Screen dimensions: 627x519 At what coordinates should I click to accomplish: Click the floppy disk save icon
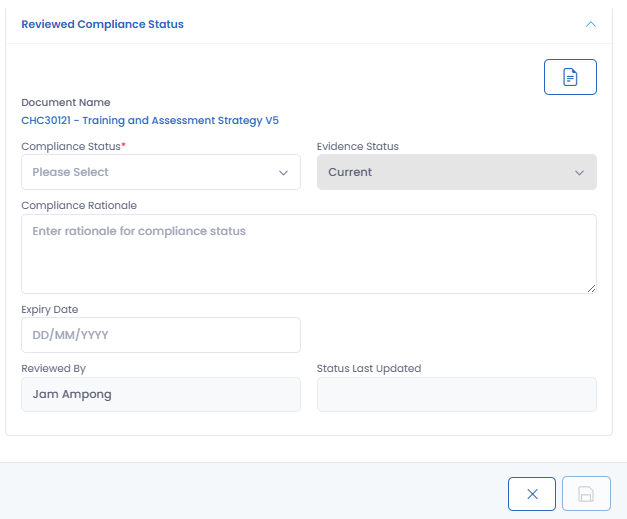pos(586,494)
